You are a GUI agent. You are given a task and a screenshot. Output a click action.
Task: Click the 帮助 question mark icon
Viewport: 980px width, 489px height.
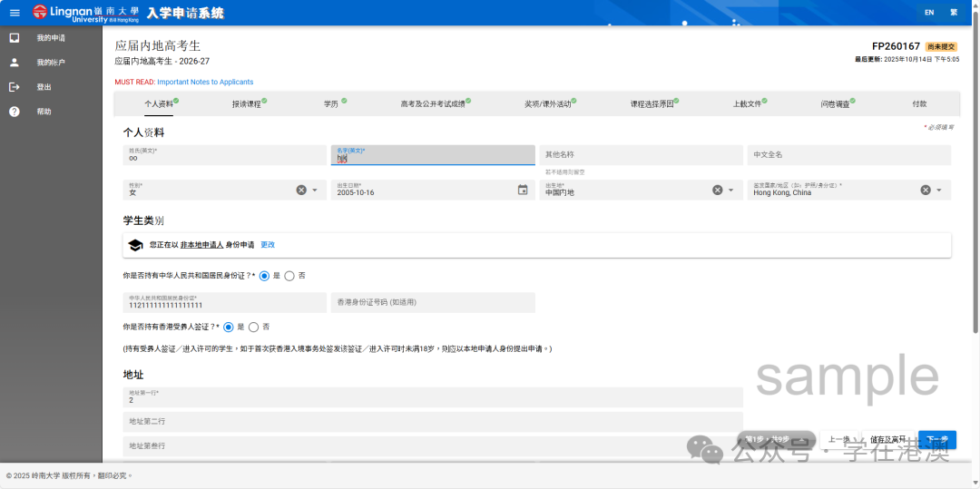pos(15,112)
